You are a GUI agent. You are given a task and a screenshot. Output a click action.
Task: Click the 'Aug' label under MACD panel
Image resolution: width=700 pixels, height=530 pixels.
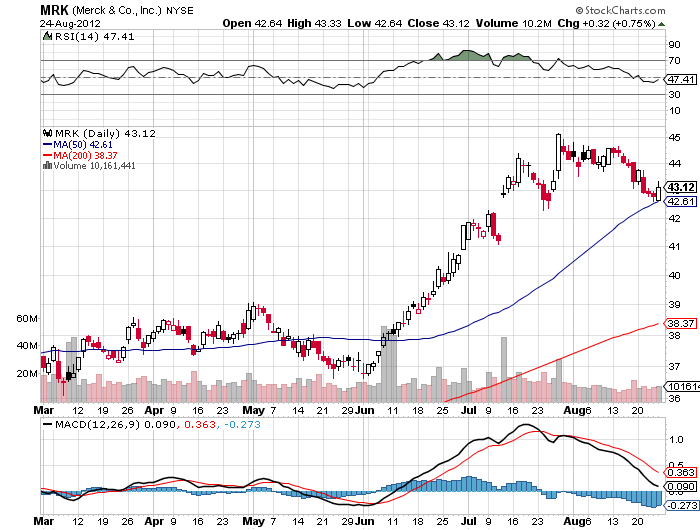572,521
